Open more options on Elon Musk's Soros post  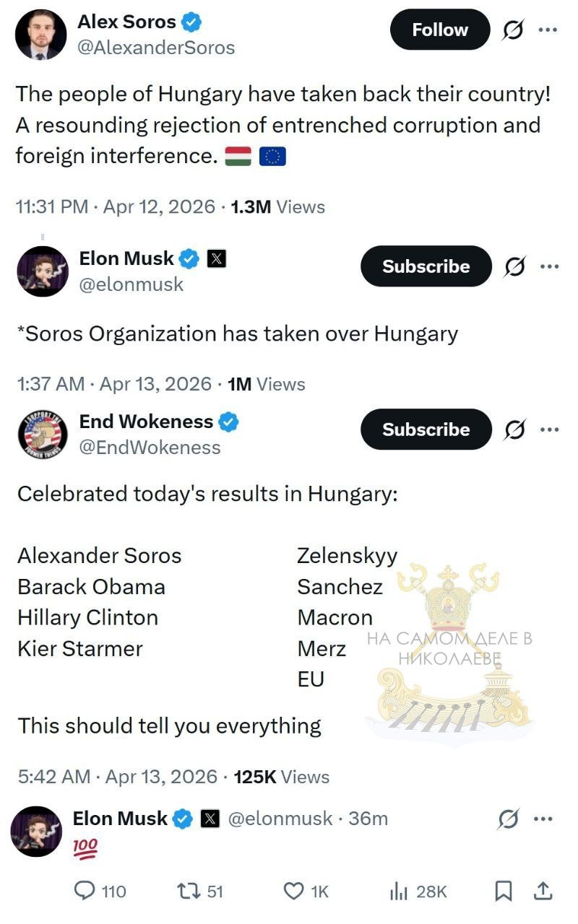549,266
